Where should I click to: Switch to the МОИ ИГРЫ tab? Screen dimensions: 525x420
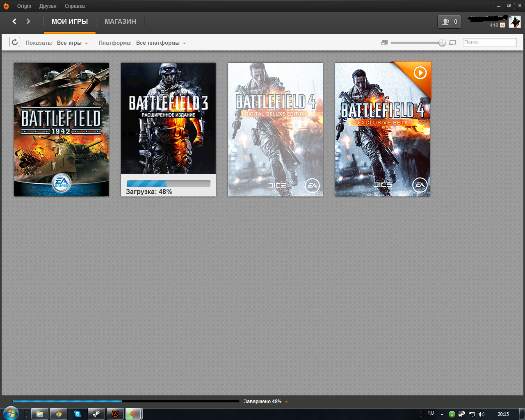(70, 22)
